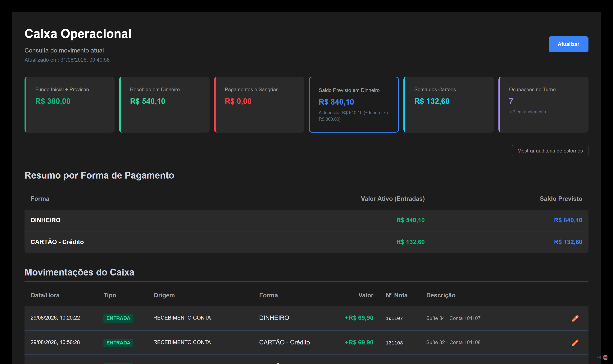Click the "Movimentações do Caixa" heading
This screenshot has height=364, width=613.
79,272
